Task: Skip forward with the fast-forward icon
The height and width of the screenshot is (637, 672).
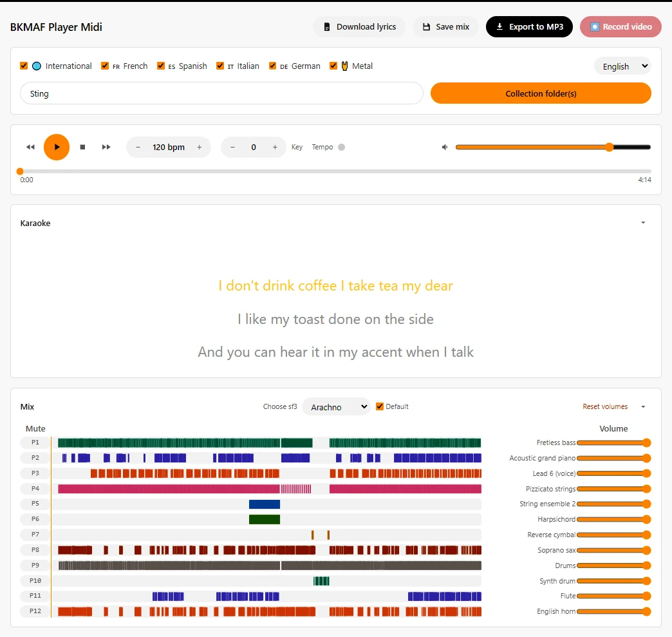Action: (x=106, y=147)
